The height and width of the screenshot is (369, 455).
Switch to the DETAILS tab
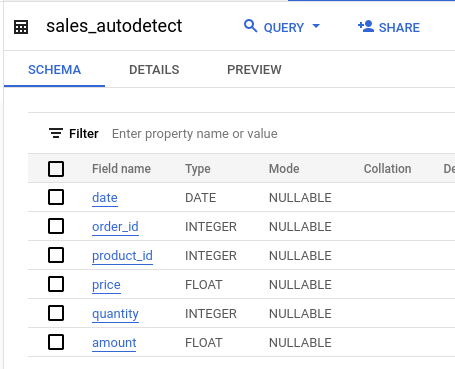pos(154,70)
